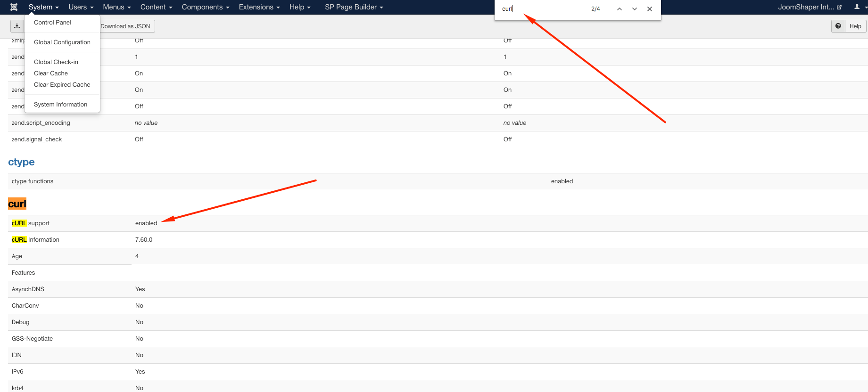
Task: Expand the Users dropdown menu
Action: click(81, 7)
